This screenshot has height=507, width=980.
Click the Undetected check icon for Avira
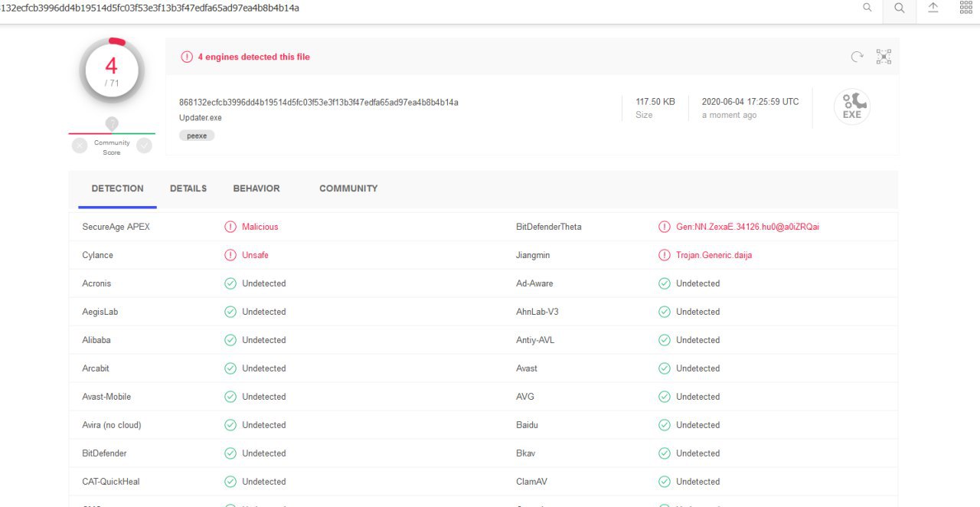[x=230, y=425]
